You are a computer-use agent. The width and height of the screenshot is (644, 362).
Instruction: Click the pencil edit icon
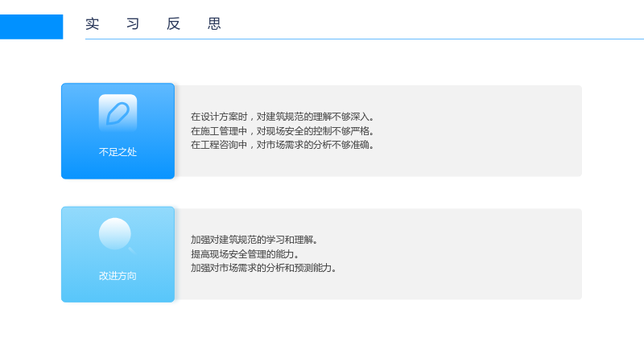pyautogui.click(x=118, y=113)
